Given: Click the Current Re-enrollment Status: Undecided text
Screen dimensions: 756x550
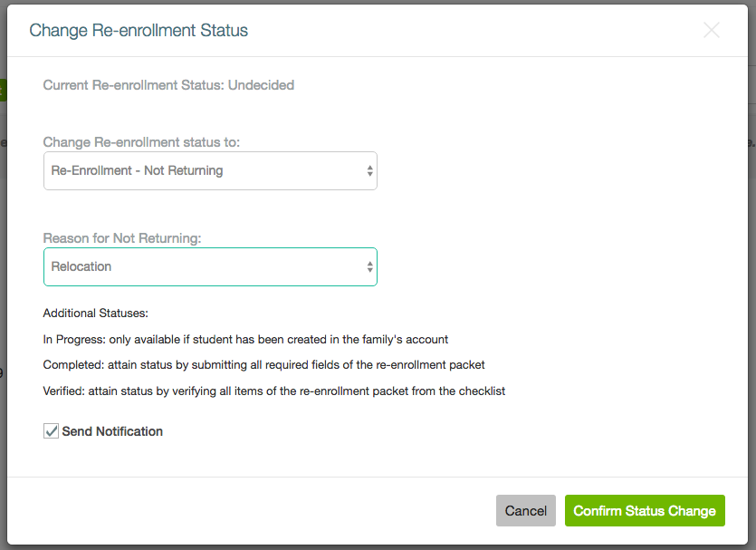Looking at the screenshot, I should point(168,85).
